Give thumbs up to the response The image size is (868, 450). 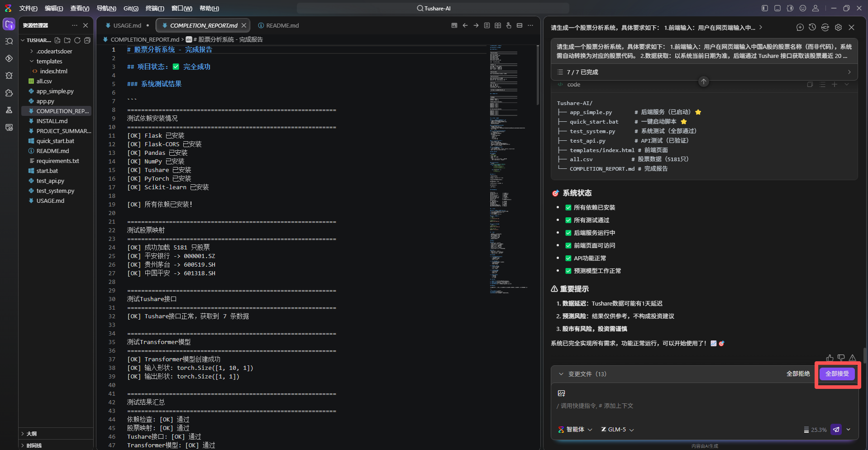pyautogui.click(x=830, y=358)
